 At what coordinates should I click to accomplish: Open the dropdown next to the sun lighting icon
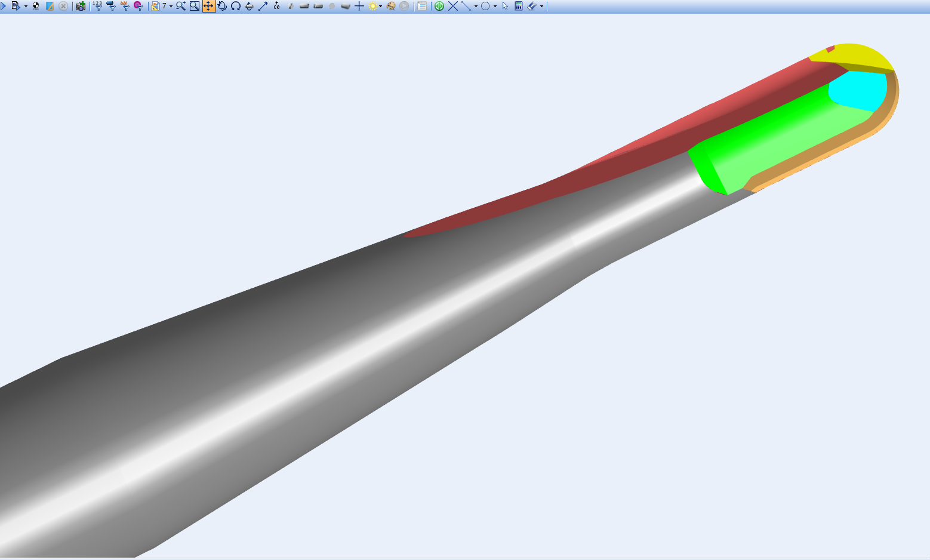381,7
